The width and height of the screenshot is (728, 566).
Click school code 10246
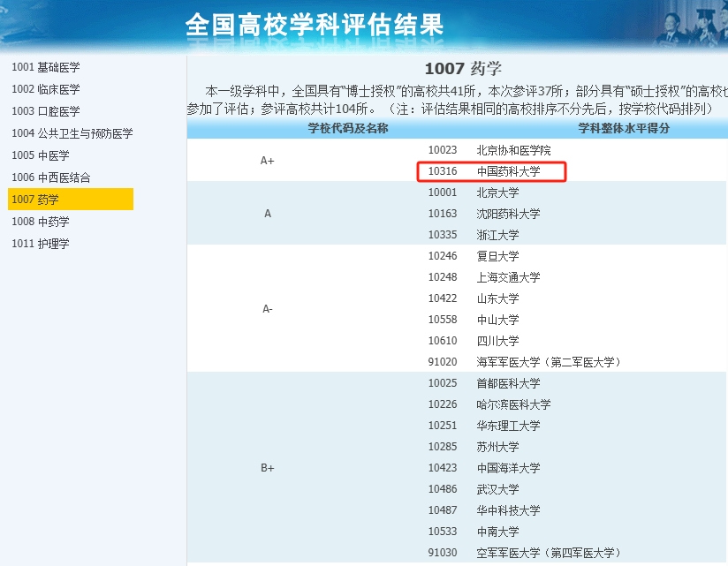[x=443, y=256]
